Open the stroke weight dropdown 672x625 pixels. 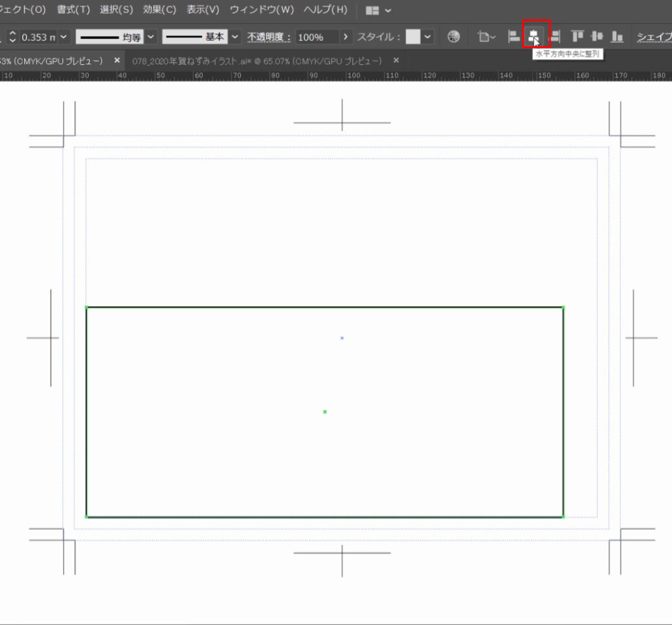[64, 37]
